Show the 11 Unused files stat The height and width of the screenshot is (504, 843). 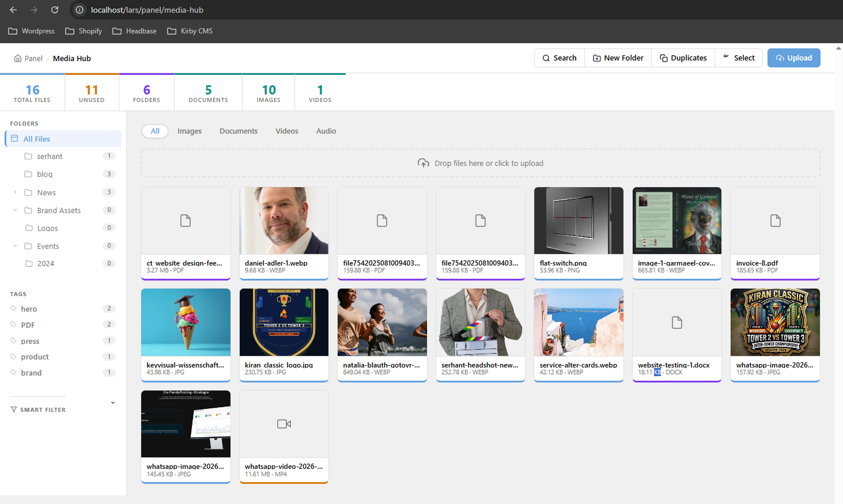[x=92, y=93]
